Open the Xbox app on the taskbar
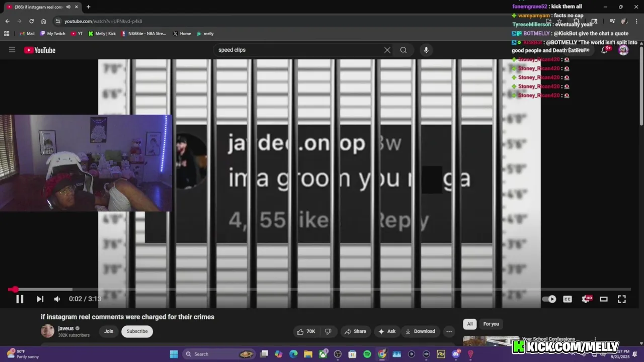The width and height of the screenshot is (644, 362). point(323,354)
